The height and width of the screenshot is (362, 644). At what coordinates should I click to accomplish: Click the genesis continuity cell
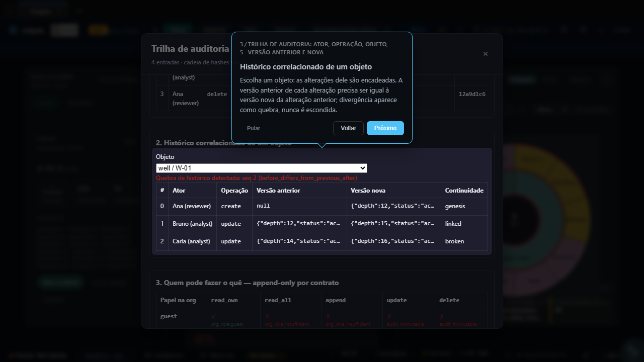[464, 206]
